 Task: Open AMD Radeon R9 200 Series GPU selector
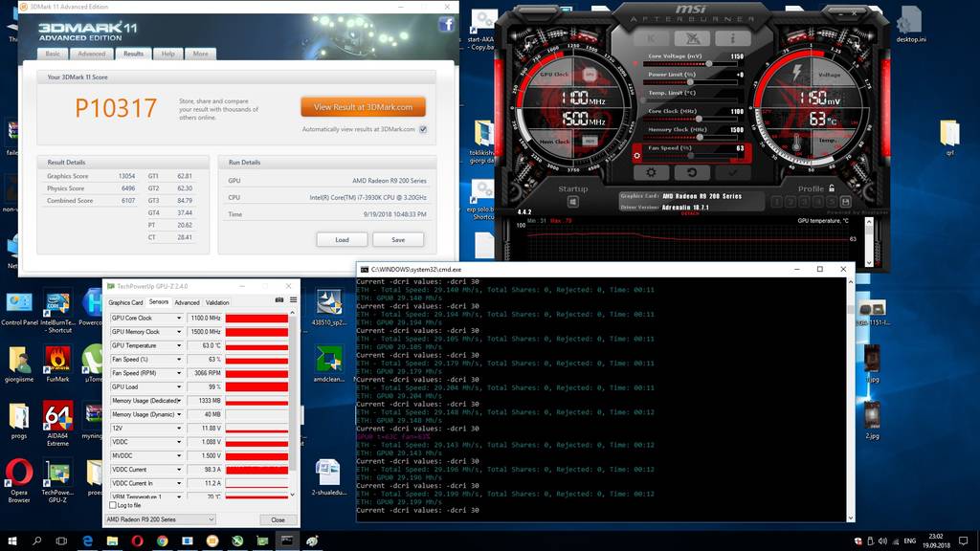point(160,519)
